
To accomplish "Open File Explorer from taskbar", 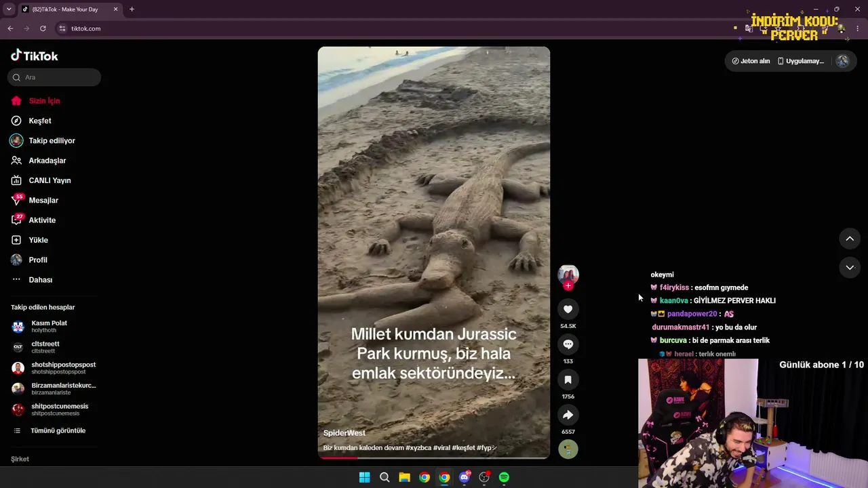I will tap(404, 477).
